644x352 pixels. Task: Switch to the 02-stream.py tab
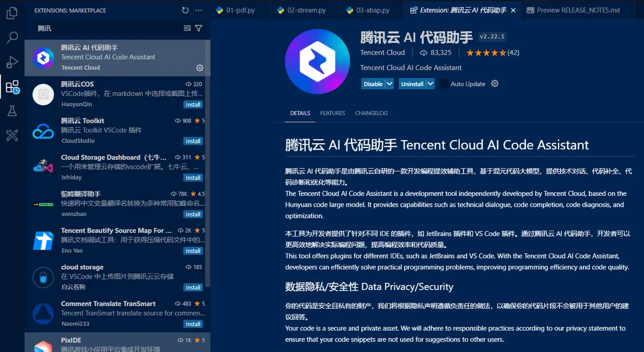(x=306, y=10)
